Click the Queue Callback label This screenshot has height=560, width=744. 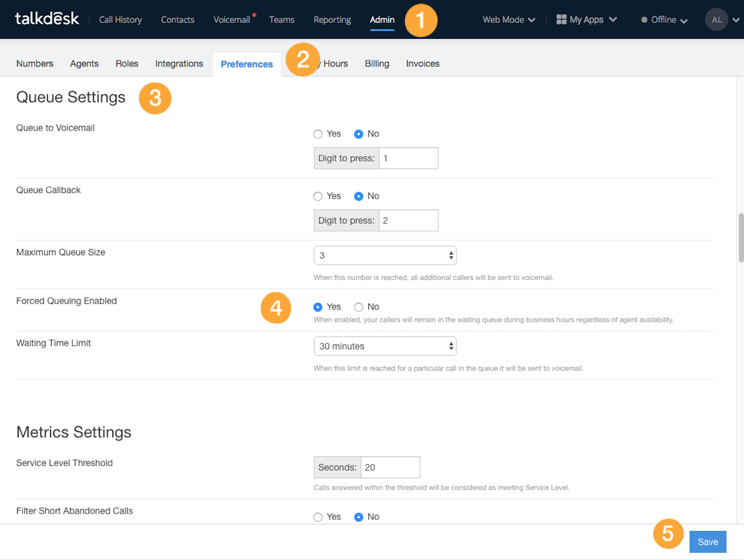[48, 190]
